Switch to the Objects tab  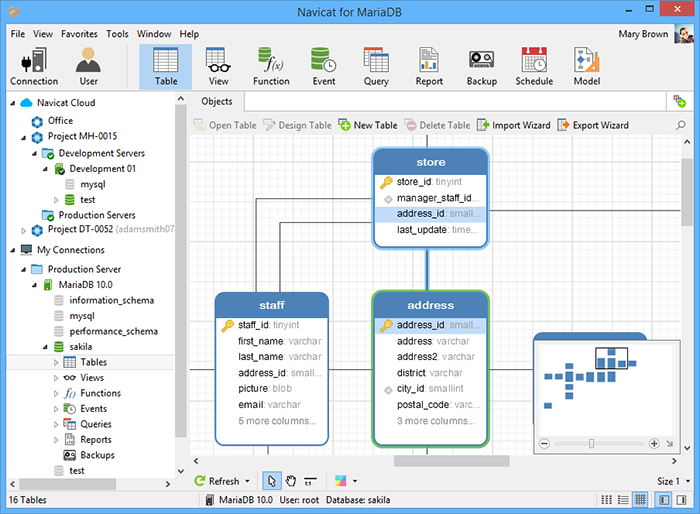pyautogui.click(x=217, y=101)
